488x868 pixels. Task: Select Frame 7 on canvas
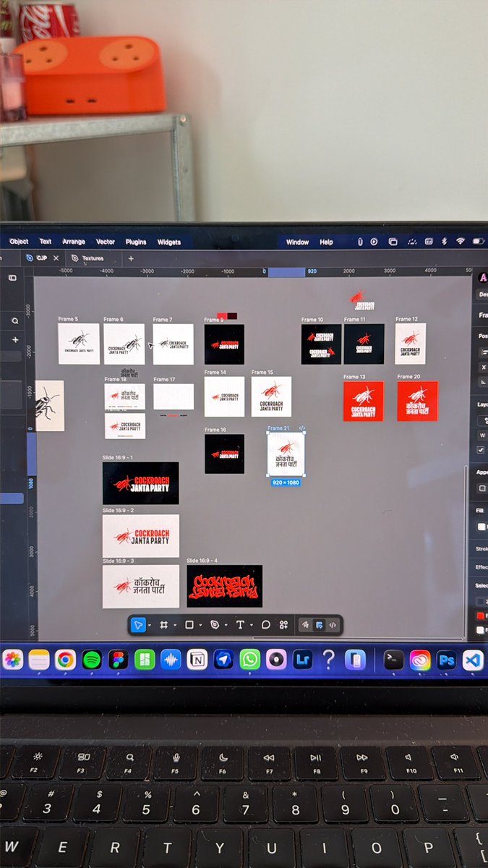click(x=174, y=344)
